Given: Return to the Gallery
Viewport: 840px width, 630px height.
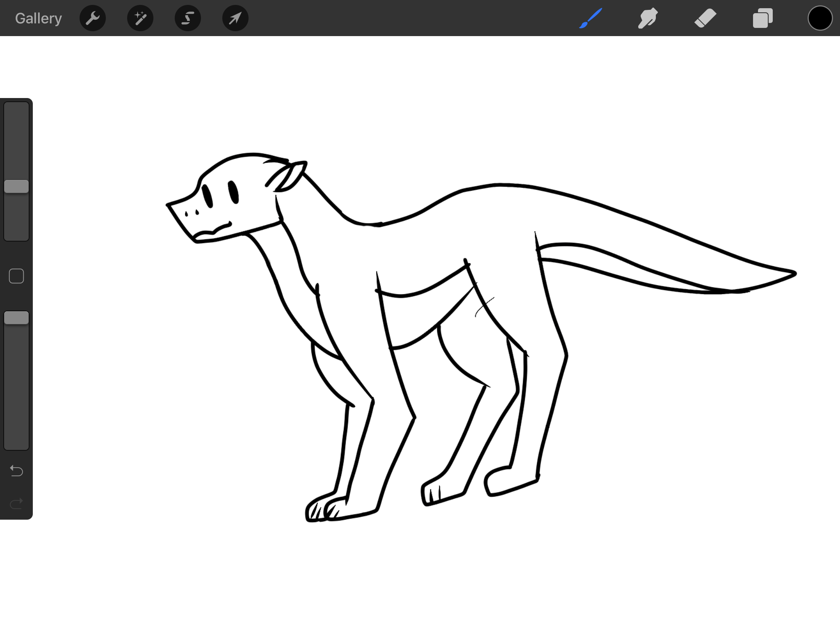Looking at the screenshot, I should pyautogui.click(x=38, y=18).
